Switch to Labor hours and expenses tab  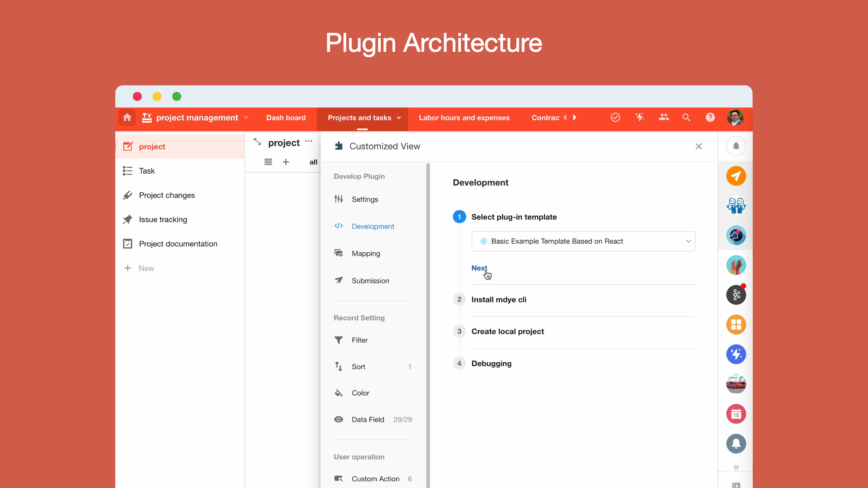(x=464, y=118)
